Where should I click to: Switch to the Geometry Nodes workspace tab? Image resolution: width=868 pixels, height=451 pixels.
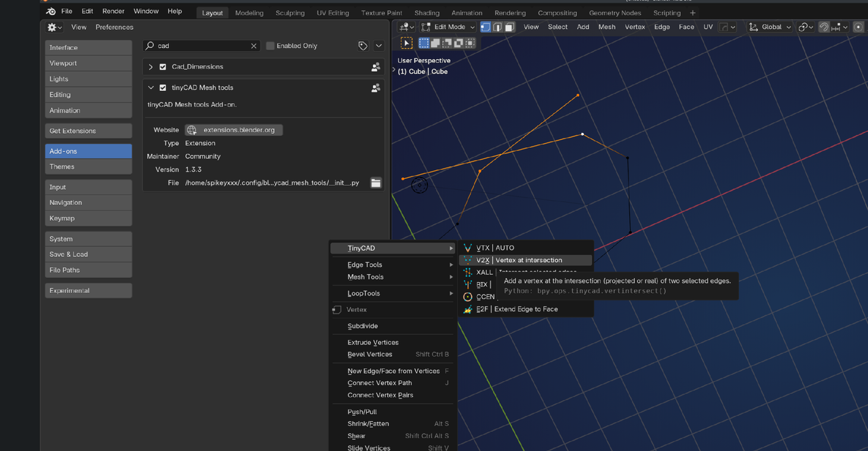614,13
